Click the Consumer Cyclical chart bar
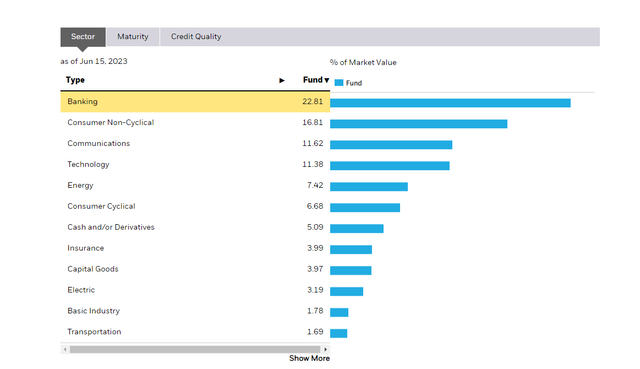Image resolution: width=640 pixels, height=369 pixels. coord(365,208)
